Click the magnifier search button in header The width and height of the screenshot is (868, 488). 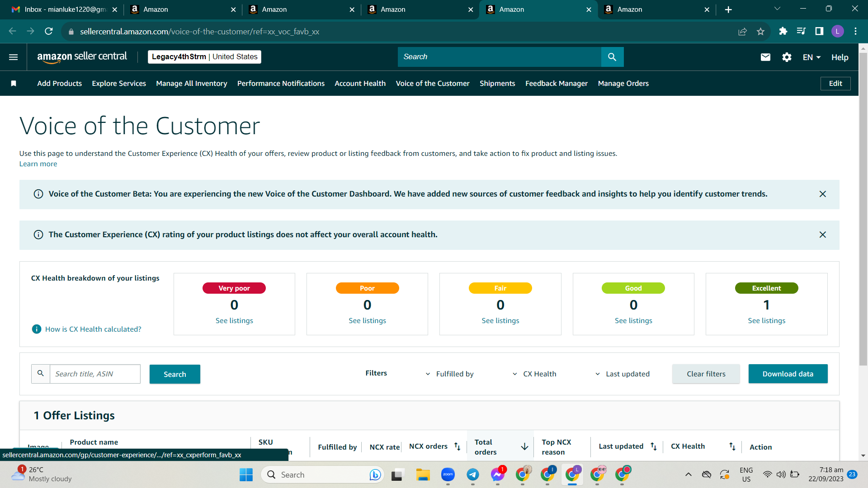612,57
